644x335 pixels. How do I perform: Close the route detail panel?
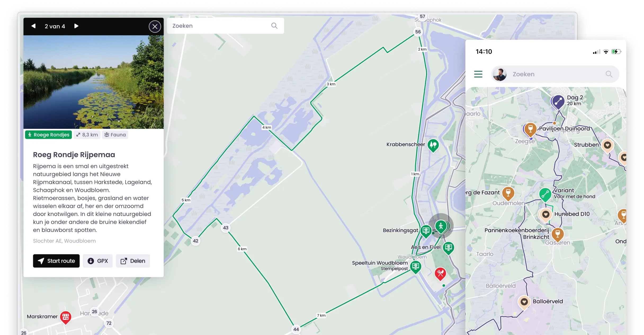pyautogui.click(x=155, y=26)
